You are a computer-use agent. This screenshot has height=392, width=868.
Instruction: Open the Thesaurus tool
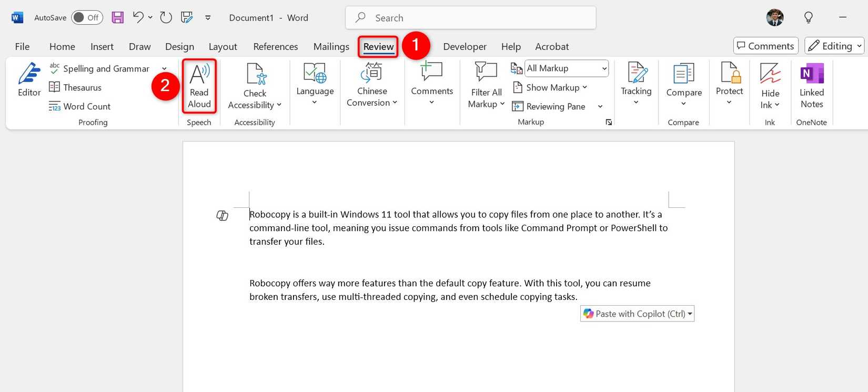75,87
